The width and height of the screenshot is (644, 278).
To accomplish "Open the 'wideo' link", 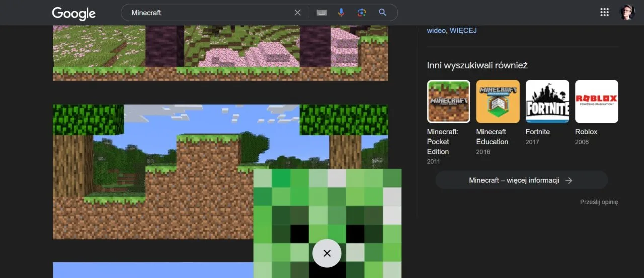I will 436,30.
